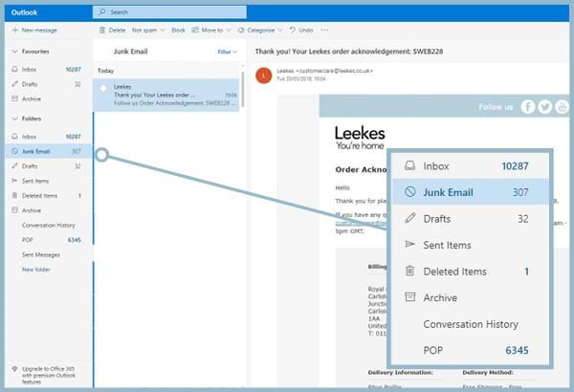Click the Today group header

[x=105, y=71]
